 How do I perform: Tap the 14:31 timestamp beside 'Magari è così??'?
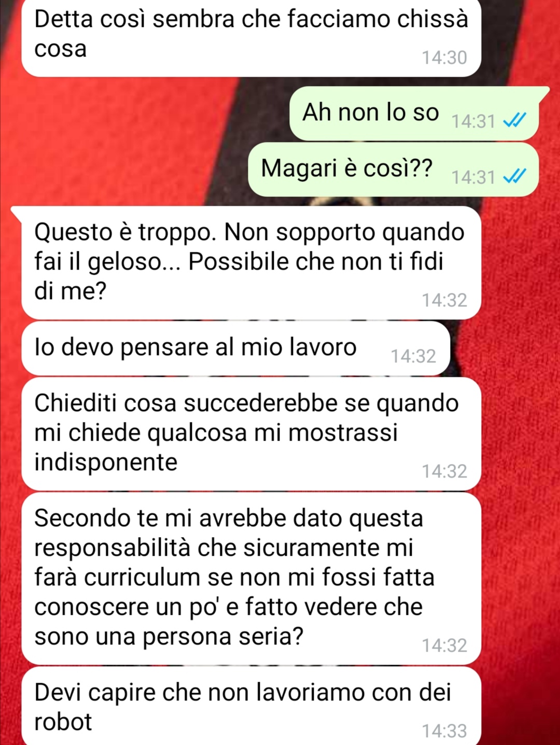(473, 177)
